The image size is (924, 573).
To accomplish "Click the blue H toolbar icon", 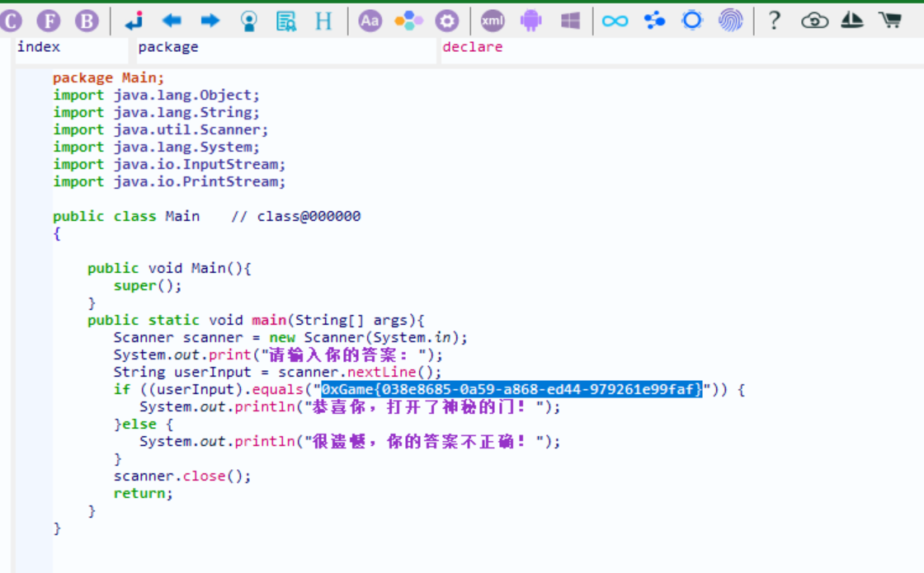I will (x=323, y=21).
